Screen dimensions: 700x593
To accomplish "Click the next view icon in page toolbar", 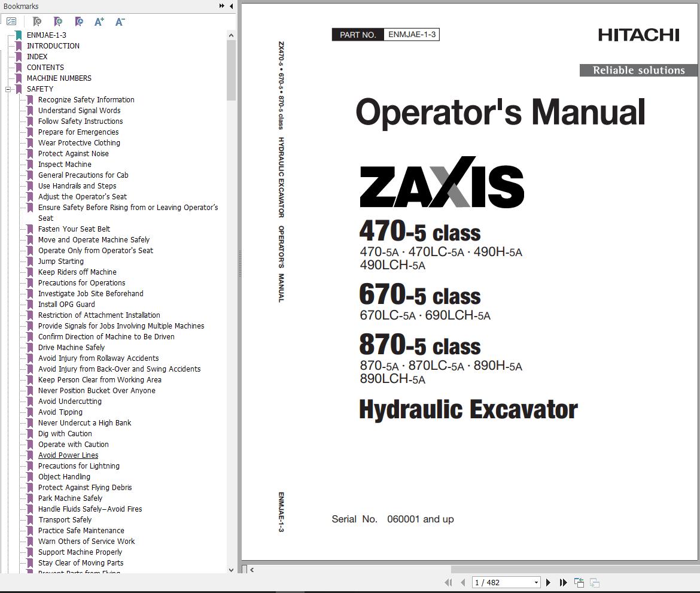I will (594, 582).
